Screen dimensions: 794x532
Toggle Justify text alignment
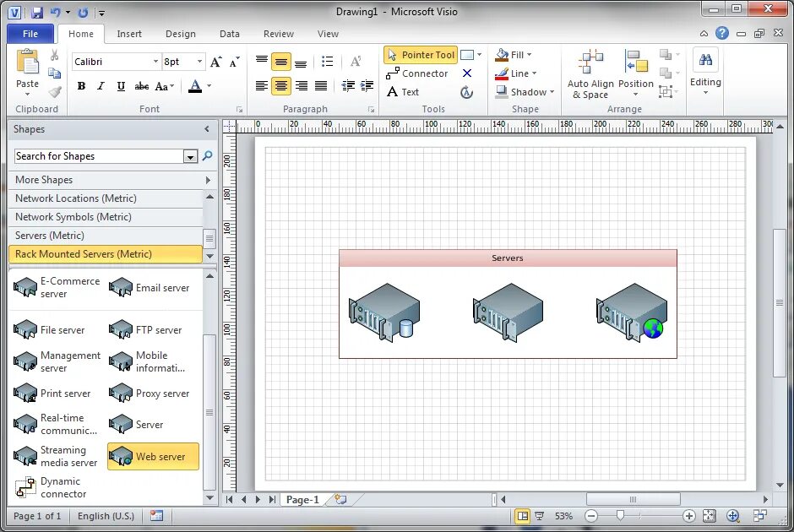321,85
